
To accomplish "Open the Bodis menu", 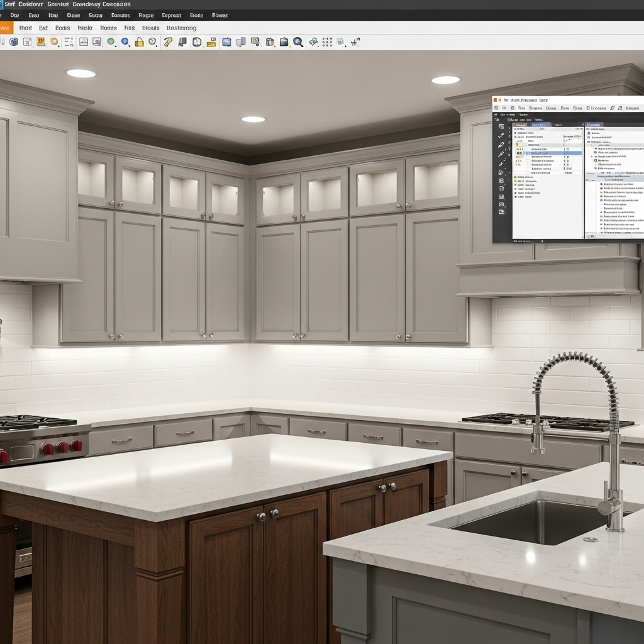I will pos(62,28).
